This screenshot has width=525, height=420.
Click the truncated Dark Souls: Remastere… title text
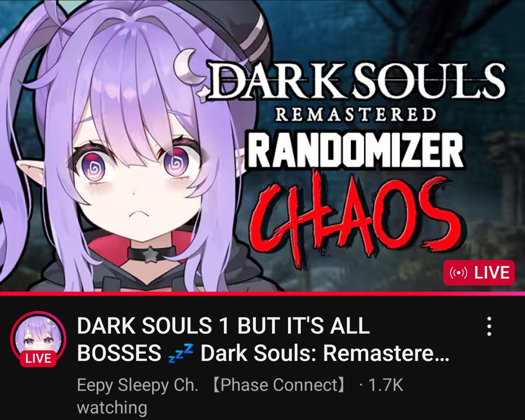[324, 353]
